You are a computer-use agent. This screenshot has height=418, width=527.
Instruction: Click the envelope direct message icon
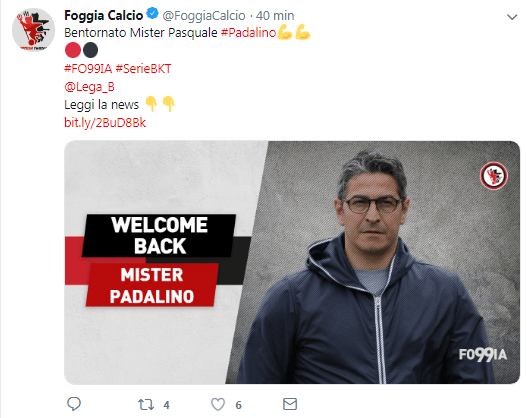(x=290, y=404)
